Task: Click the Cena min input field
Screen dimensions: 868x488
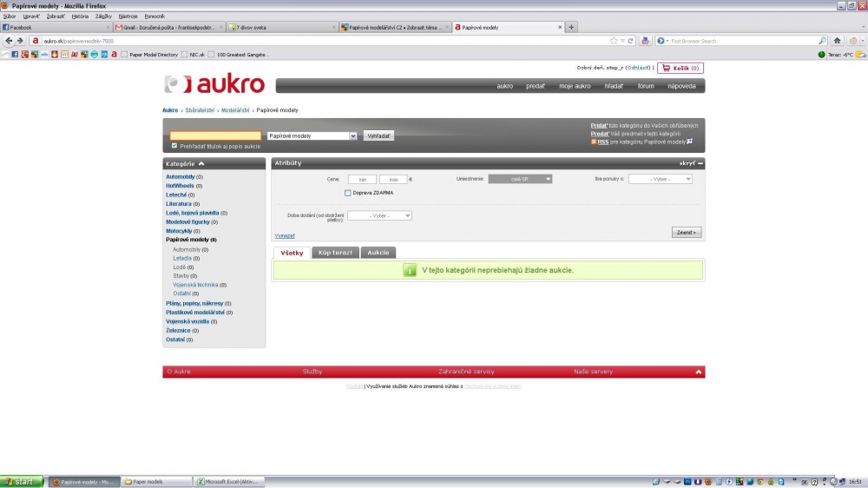Action: point(363,180)
